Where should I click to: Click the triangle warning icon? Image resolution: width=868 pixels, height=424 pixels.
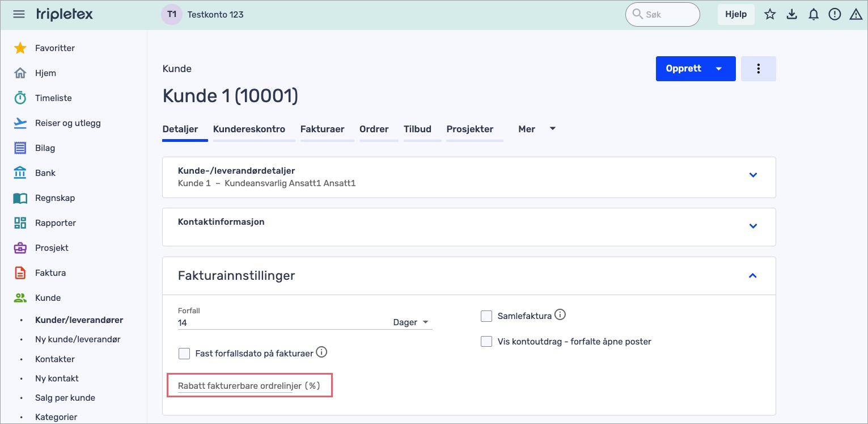coord(856,15)
